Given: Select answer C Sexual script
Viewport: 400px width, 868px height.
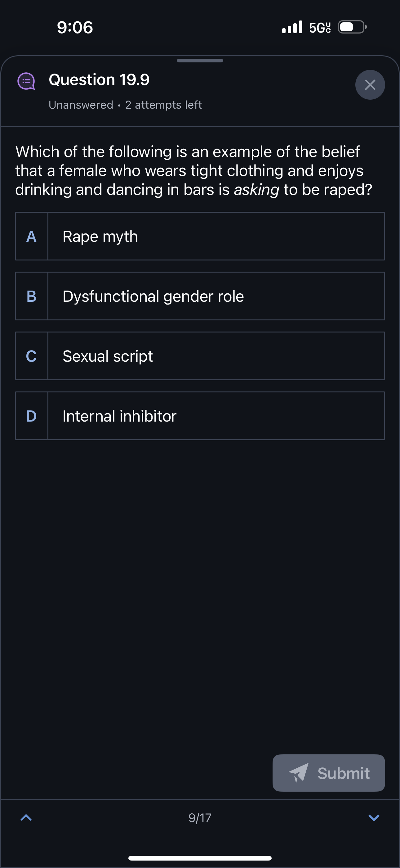Looking at the screenshot, I should click(x=216, y=356).
